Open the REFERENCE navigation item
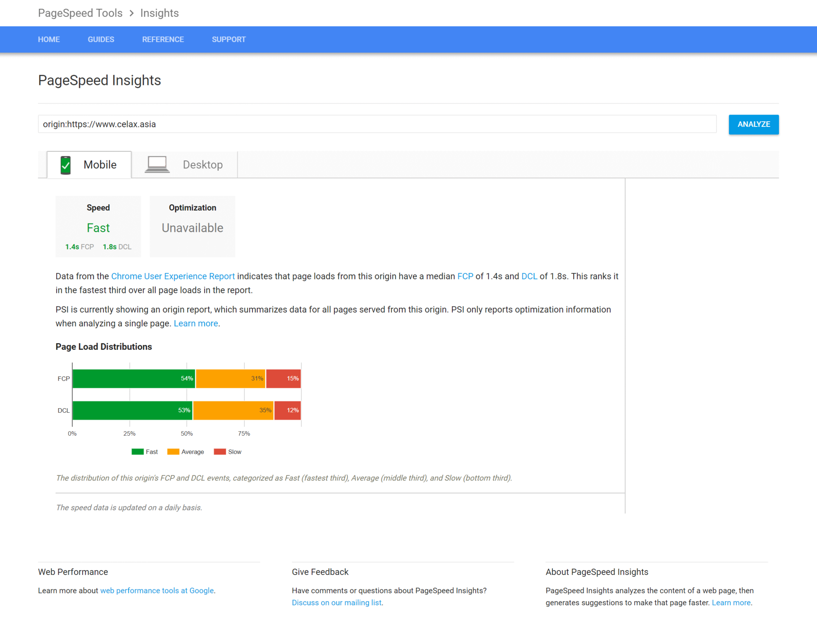817x644 pixels. (x=163, y=39)
